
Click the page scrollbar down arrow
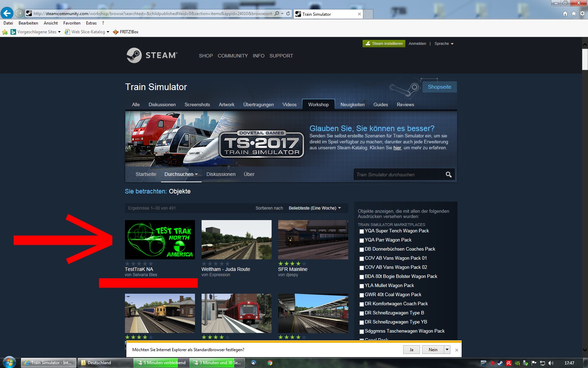click(x=584, y=349)
